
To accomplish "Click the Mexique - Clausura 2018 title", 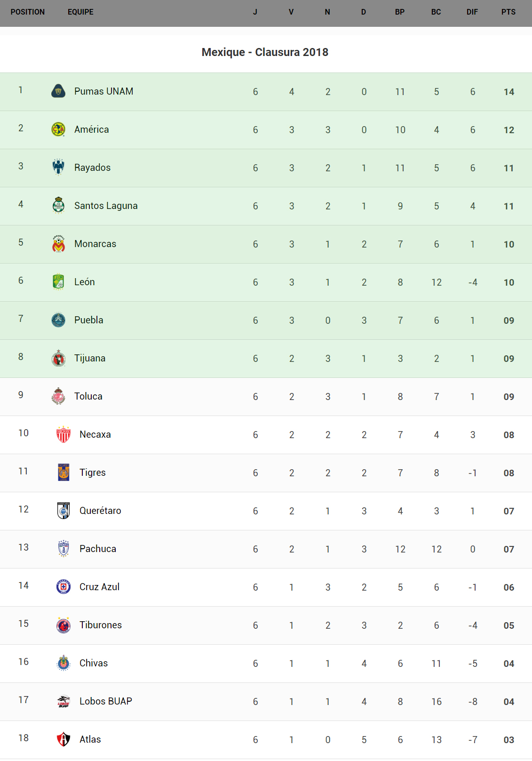I will (x=265, y=52).
